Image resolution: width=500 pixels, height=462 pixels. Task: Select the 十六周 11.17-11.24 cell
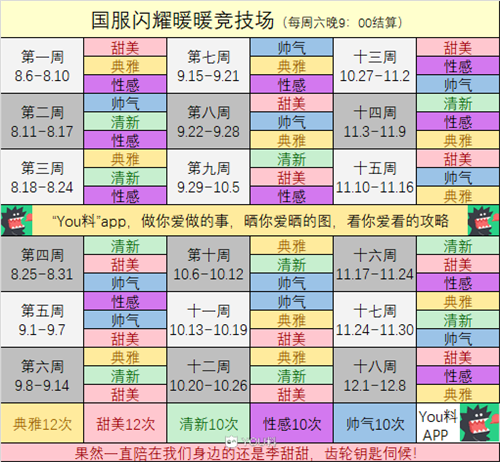click(375, 264)
